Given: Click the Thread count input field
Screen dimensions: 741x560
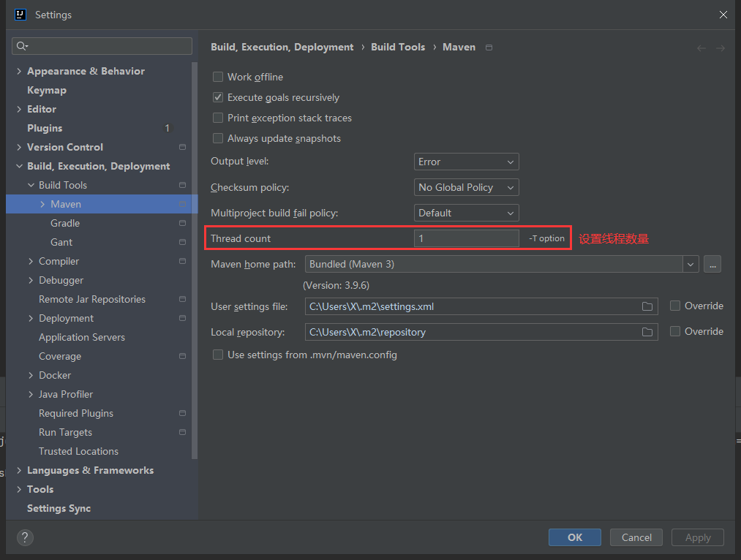Looking at the screenshot, I should (x=467, y=238).
